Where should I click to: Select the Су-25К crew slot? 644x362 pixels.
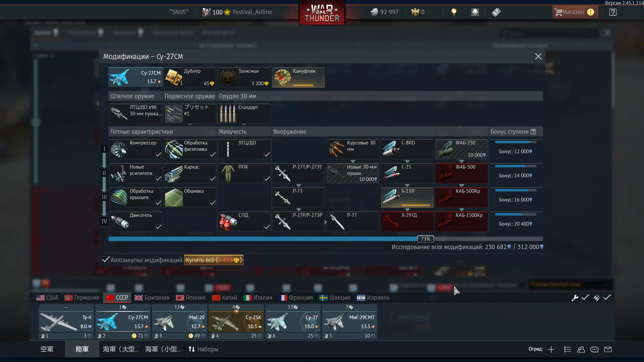click(236, 321)
